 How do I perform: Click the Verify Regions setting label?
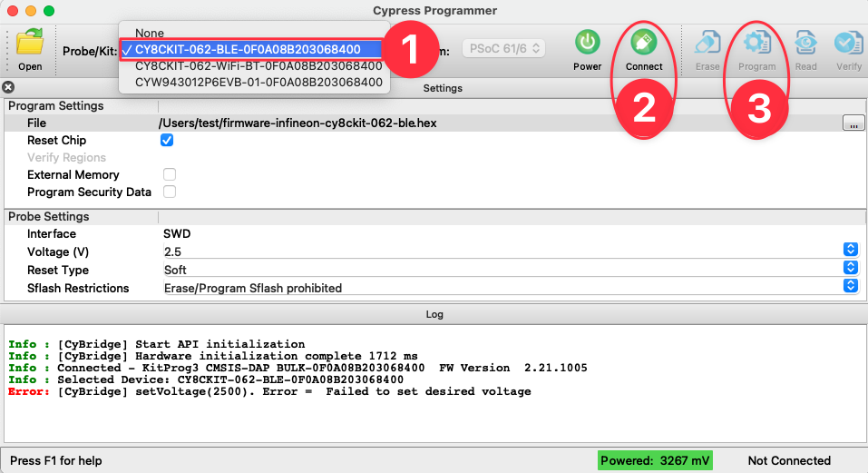point(66,157)
